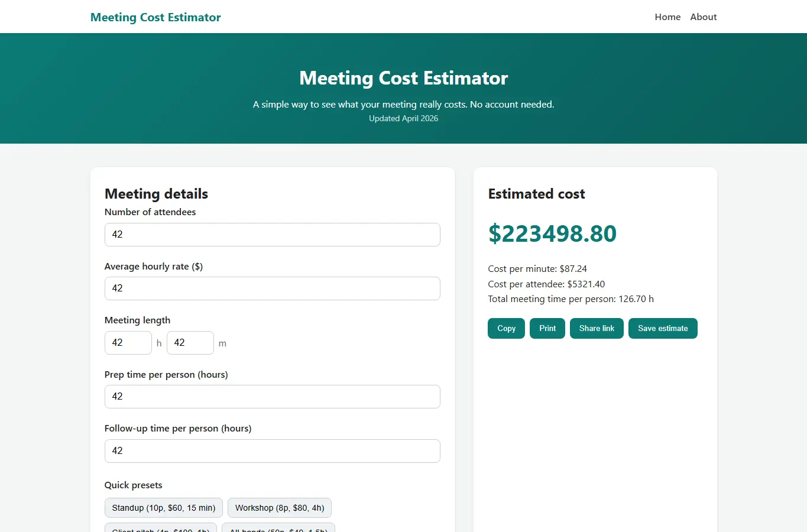Click the Meeting details heading

click(x=156, y=194)
